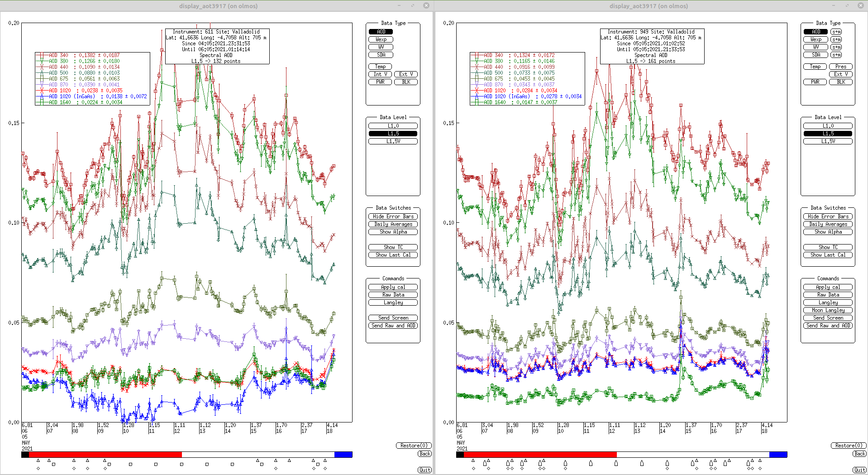Click Restore(0) in instrument 611 window
The width and height of the screenshot is (868, 475).
[414, 446]
